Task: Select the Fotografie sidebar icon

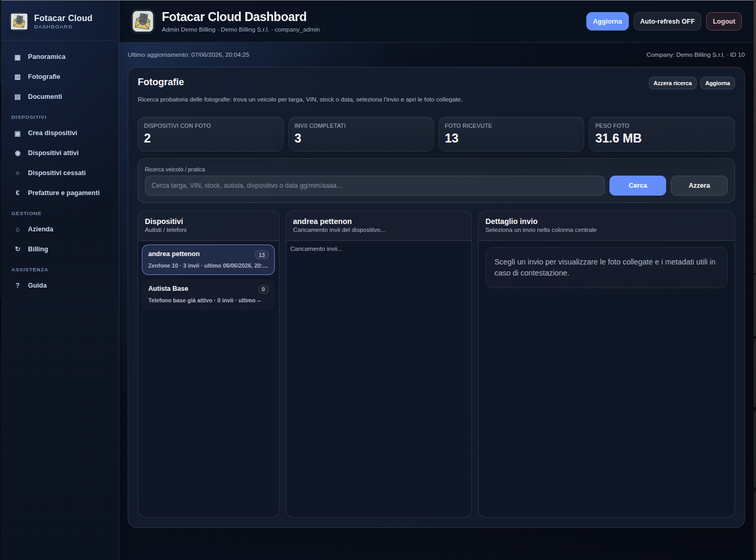Action: (17, 77)
